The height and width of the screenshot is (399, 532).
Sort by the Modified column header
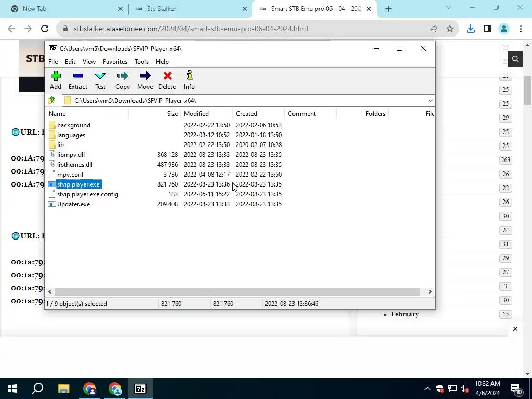coord(207,114)
